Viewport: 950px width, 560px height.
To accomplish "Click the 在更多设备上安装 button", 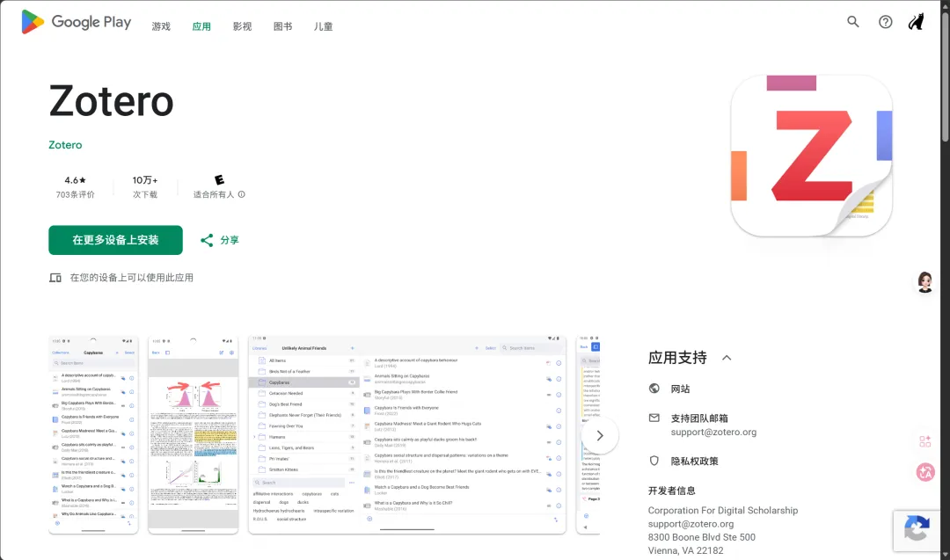I will tap(116, 240).
